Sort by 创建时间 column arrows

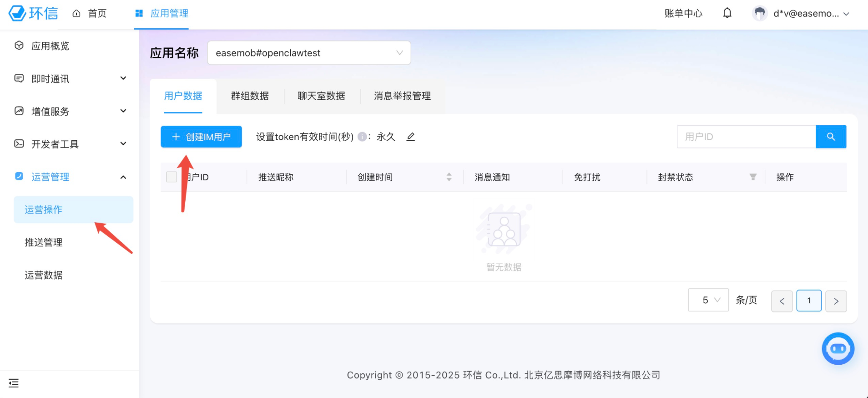tap(449, 177)
